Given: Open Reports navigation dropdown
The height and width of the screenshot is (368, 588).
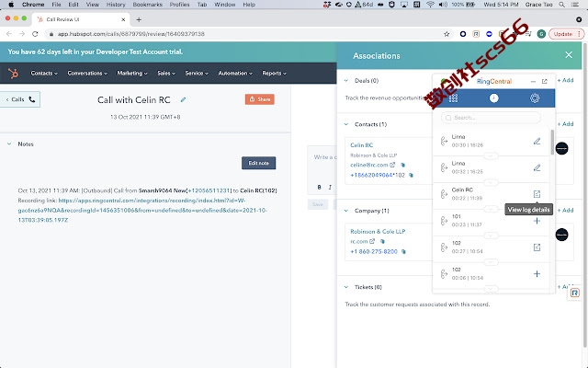Looking at the screenshot, I should [274, 74].
